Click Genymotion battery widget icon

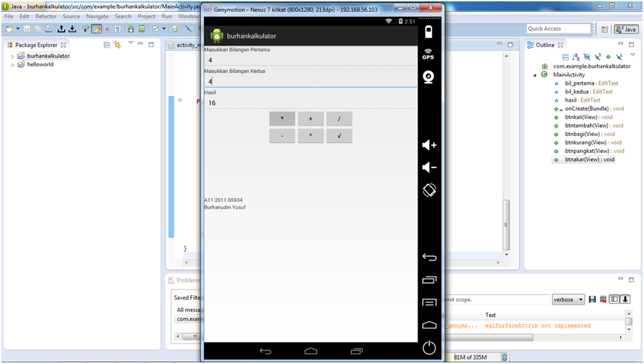pyautogui.click(x=428, y=31)
